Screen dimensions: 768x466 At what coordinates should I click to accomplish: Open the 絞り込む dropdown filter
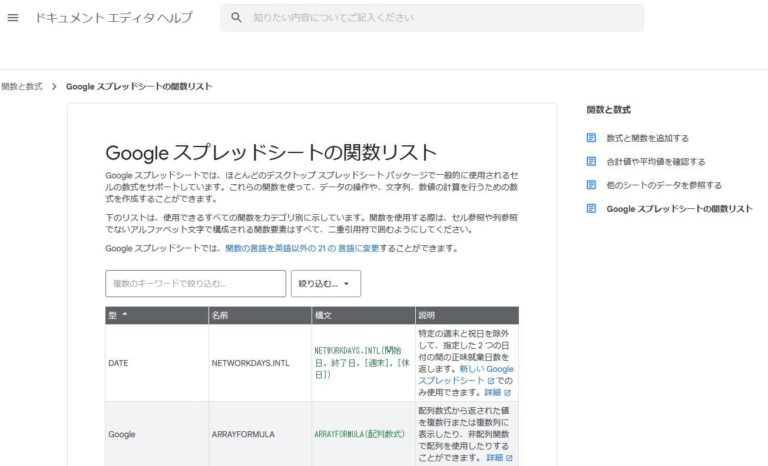325,284
